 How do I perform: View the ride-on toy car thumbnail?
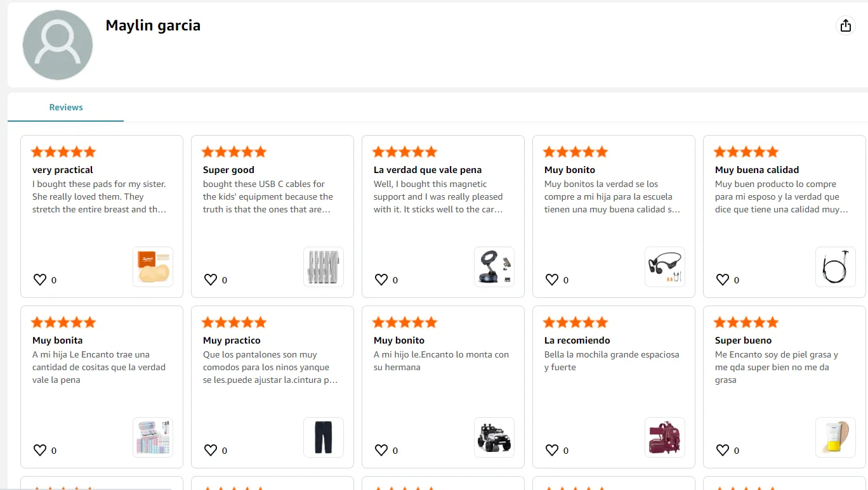[494, 437]
